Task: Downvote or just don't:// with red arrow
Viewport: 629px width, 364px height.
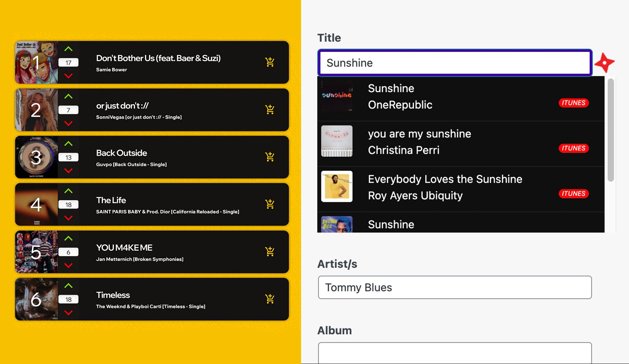Action: tap(68, 123)
